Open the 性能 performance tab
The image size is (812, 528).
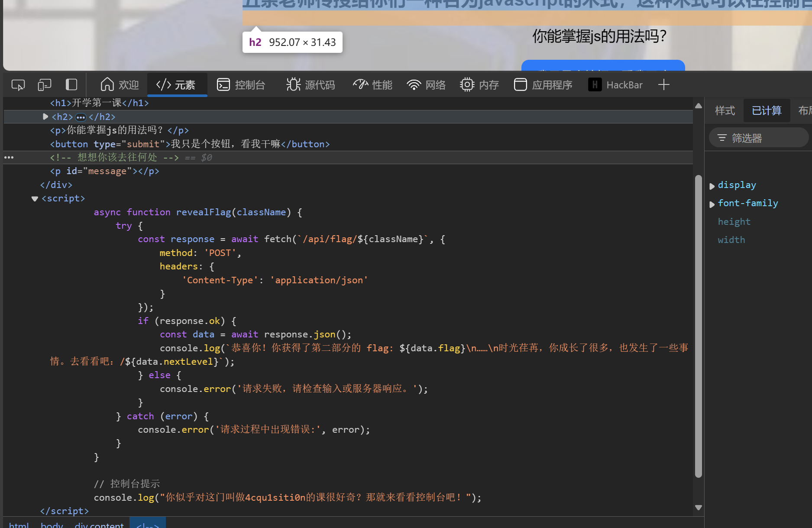point(372,85)
